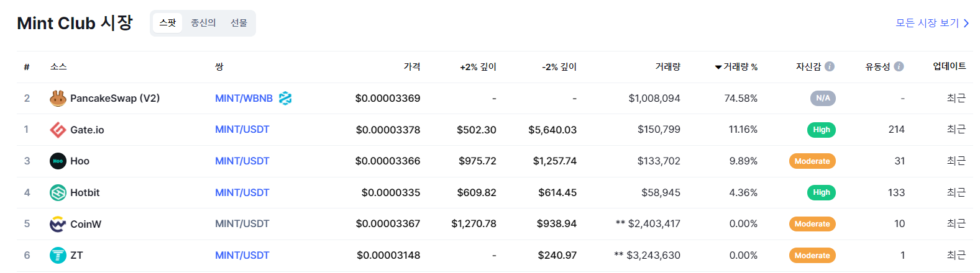Screen dimensions: 980x273
Task: Click the Gate.io logo icon
Action: [x=58, y=130]
